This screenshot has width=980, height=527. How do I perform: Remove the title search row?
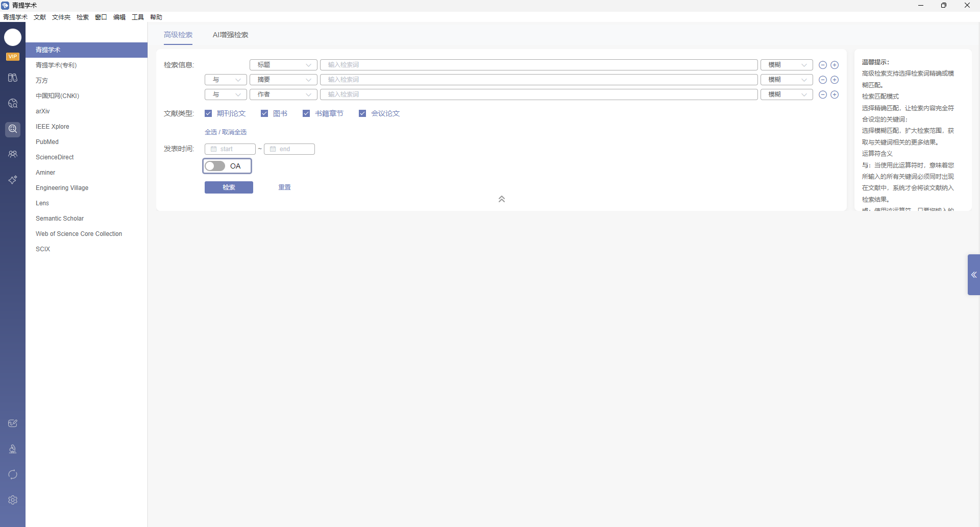[823, 65]
